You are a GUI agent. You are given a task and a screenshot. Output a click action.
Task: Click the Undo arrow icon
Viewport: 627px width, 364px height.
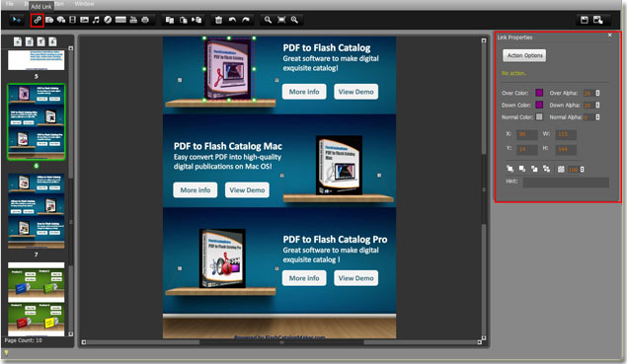232,20
